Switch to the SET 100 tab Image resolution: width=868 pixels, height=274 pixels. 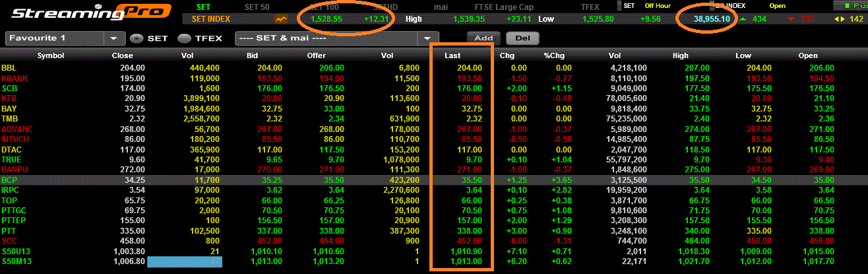pos(324,6)
